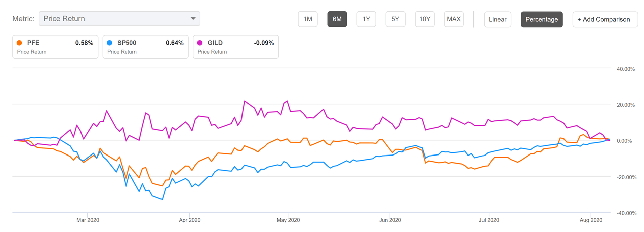This screenshot has height=232, width=644.
Task: Click the magenta GILD color dot
Action: [200, 43]
